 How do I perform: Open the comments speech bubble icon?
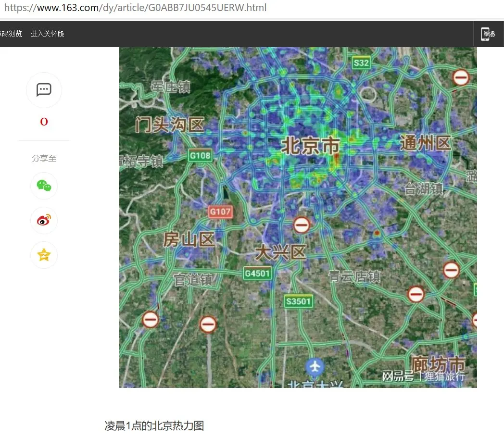[x=44, y=90]
